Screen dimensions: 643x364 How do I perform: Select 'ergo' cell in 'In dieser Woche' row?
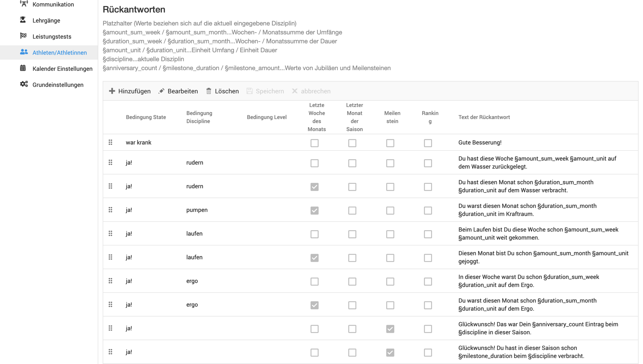point(192,281)
